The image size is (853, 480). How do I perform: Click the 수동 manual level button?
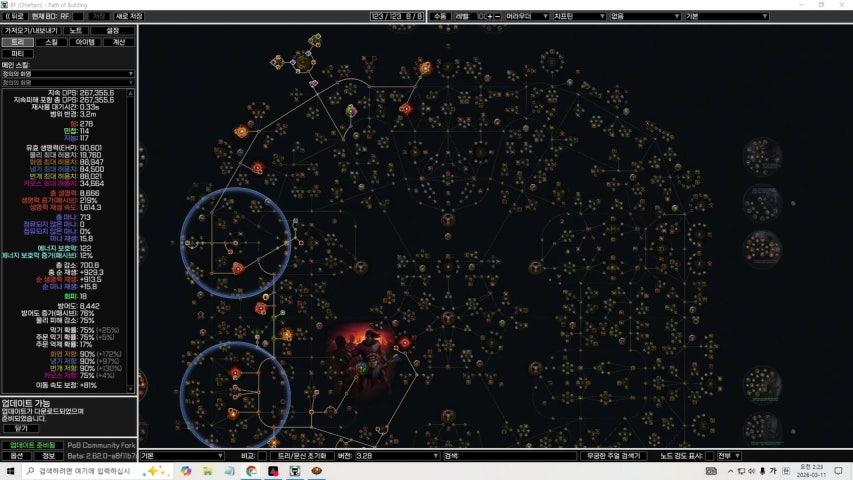click(440, 16)
